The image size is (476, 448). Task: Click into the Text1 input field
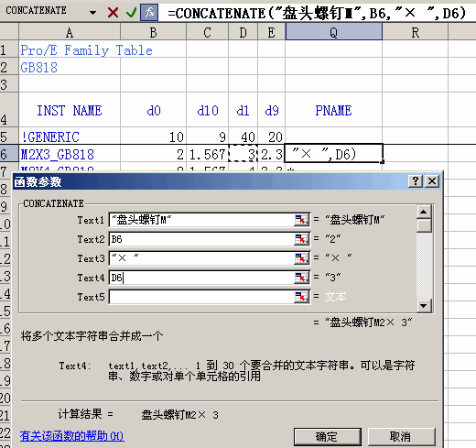[201, 220]
